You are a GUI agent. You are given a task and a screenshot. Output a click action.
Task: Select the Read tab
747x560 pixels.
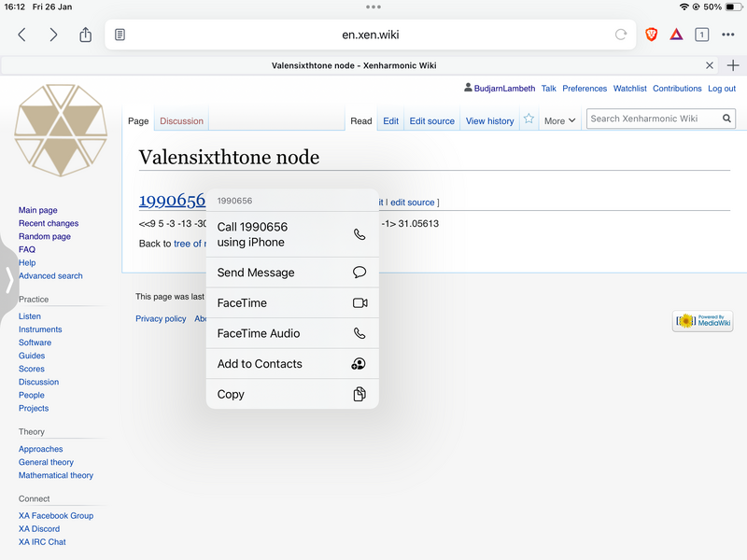361,121
